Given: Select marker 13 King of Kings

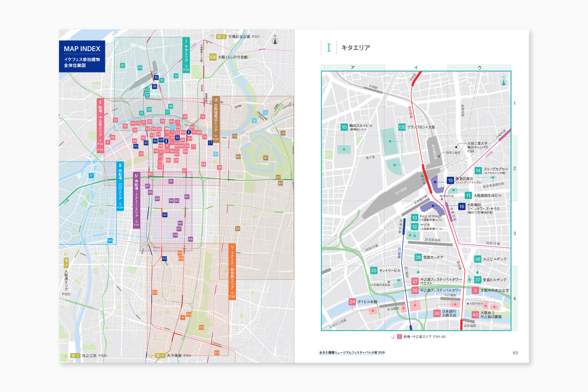Looking at the screenshot, I should tap(414, 218).
